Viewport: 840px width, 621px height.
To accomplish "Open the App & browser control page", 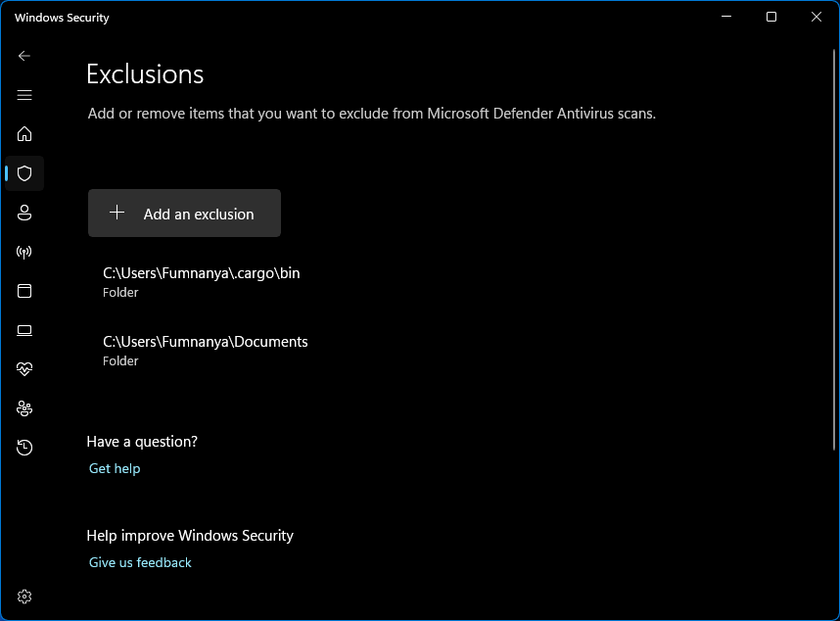I will [23, 291].
